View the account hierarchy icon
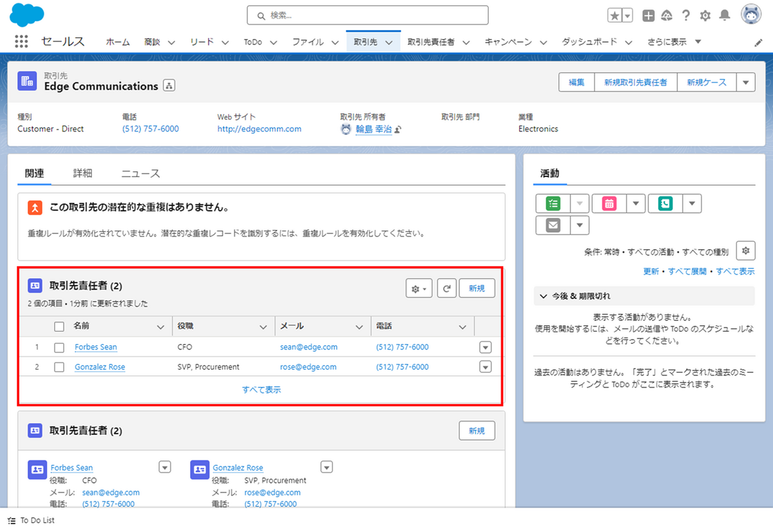The height and width of the screenshot is (532, 773). 169,86
